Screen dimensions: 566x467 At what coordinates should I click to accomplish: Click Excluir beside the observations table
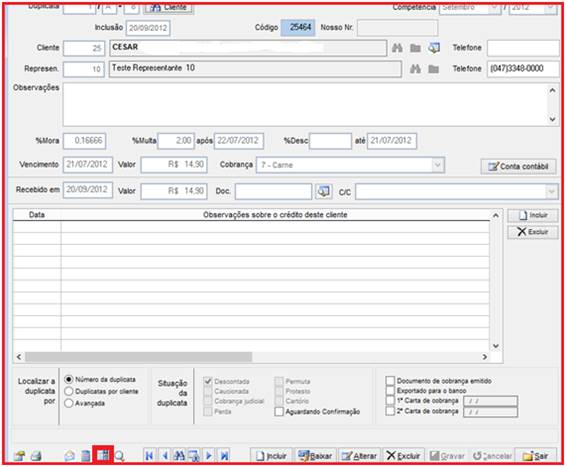(x=533, y=232)
